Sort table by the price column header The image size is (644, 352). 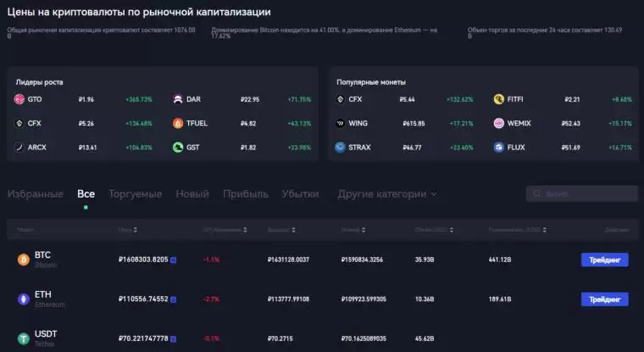pyautogui.click(x=127, y=230)
